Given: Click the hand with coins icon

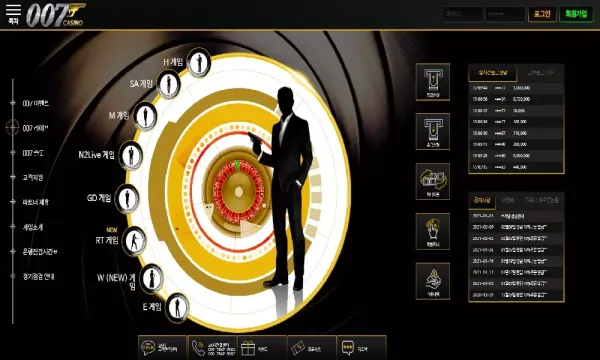Looking at the screenshot, I should (433, 281).
